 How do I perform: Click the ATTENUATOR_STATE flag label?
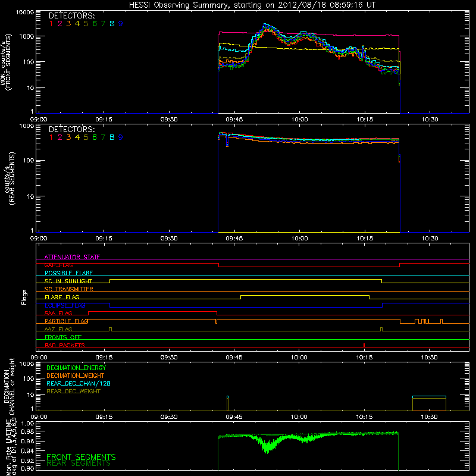72,257
